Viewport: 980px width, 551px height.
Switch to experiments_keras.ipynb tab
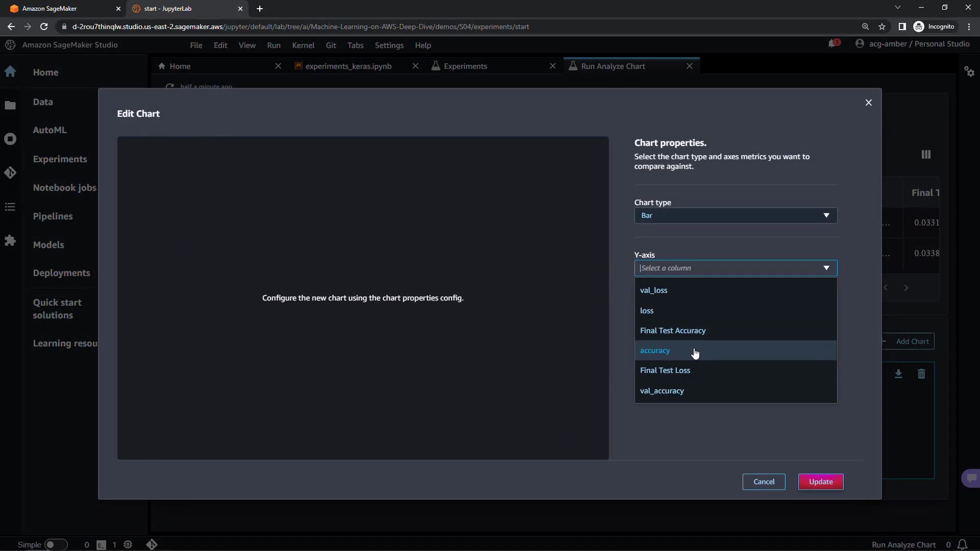pyautogui.click(x=348, y=66)
